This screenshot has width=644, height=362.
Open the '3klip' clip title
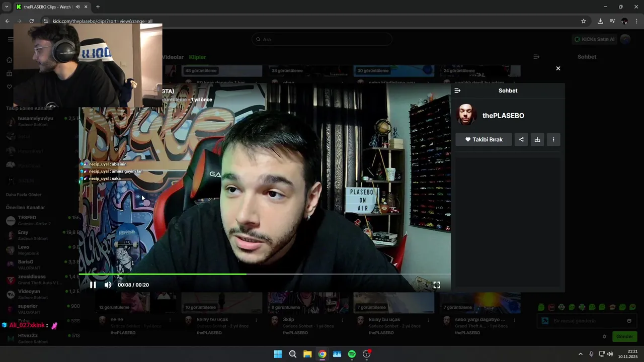click(x=289, y=320)
